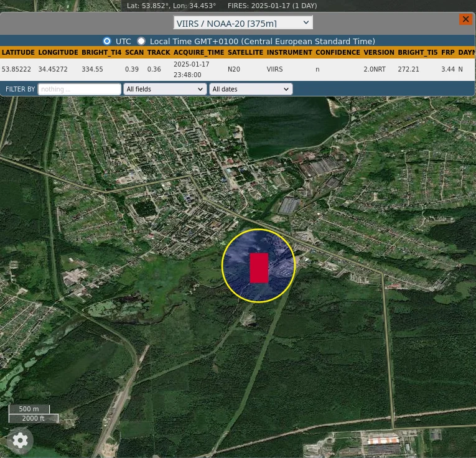
Task: Click the 500 m scale bar
Action: tap(29, 409)
